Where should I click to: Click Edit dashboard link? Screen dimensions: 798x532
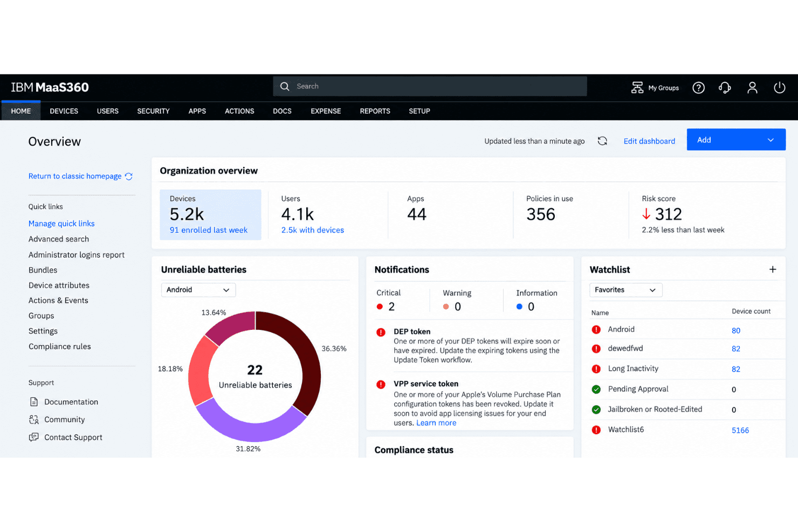click(x=649, y=141)
